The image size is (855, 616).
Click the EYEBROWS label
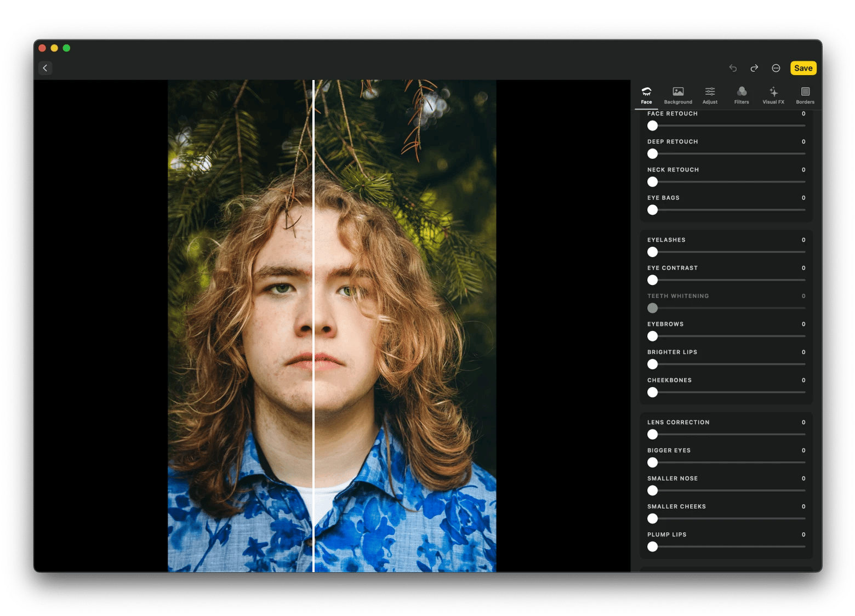(x=665, y=324)
